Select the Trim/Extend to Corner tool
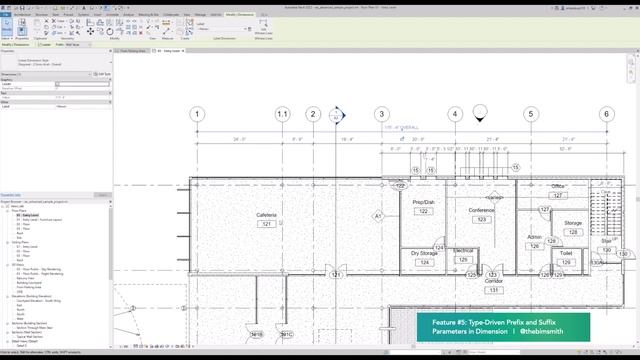Viewport: 640px width, 360px height. pos(120,31)
